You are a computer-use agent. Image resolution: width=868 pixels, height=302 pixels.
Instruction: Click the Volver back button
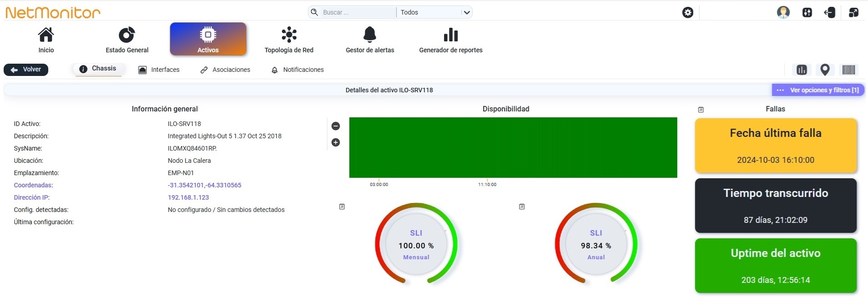[x=26, y=70]
